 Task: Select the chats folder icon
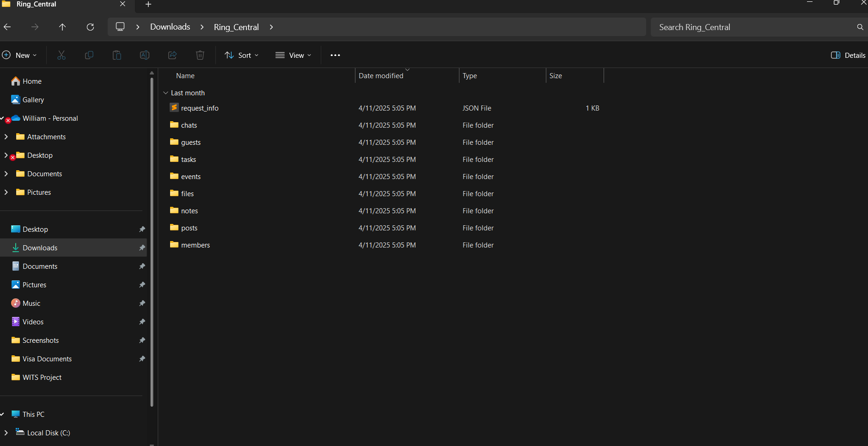(174, 124)
